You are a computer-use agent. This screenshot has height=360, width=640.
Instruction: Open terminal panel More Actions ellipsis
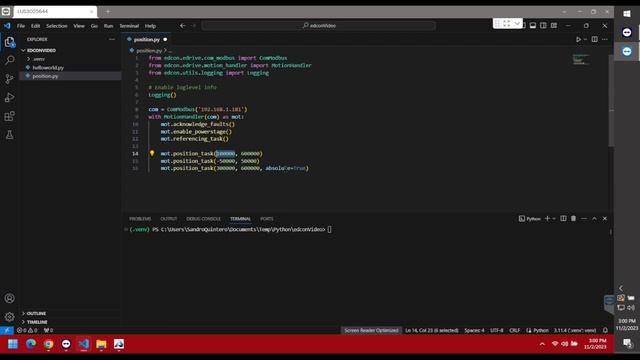click(x=584, y=219)
